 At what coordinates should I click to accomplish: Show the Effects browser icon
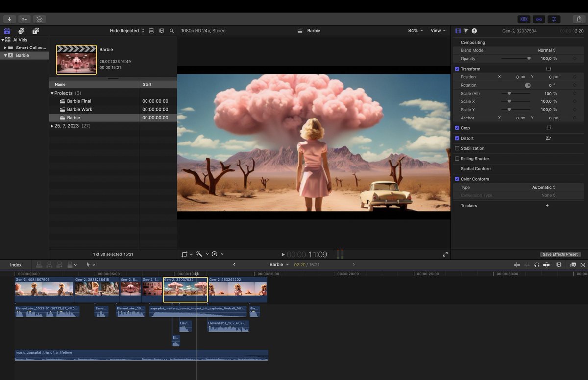point(573,265)
